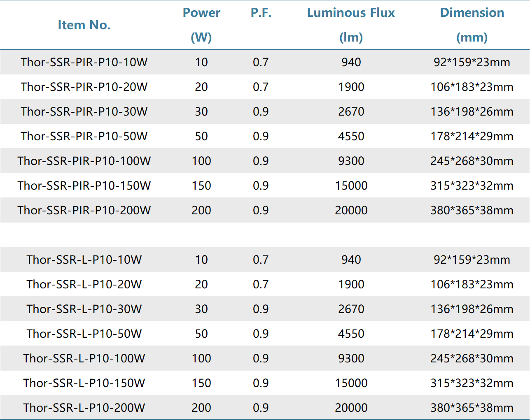This screenshot has width=530, height=420.
Task: Click power 100 in the Thor-SSR-L-P10-100W row
Action: [201, 358]
